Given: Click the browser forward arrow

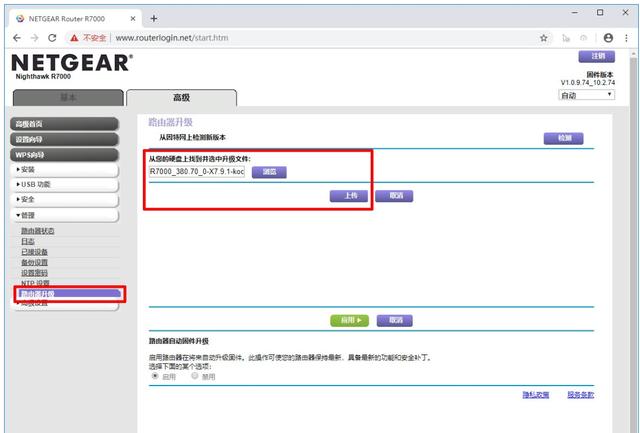Looking at the screenshot, I should [34, 38].
